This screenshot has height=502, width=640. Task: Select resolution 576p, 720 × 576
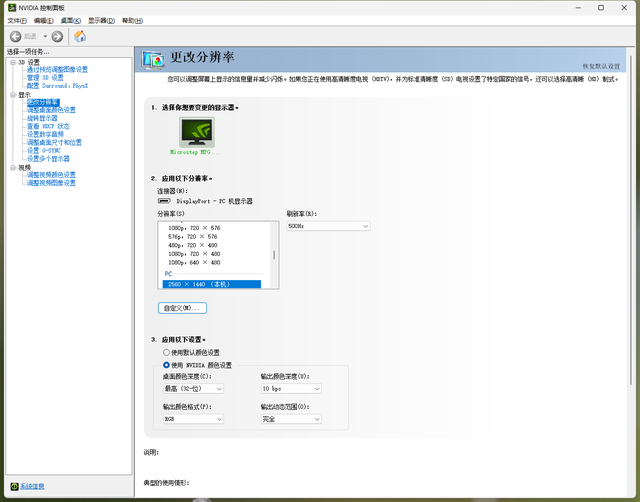coord(193,237)
